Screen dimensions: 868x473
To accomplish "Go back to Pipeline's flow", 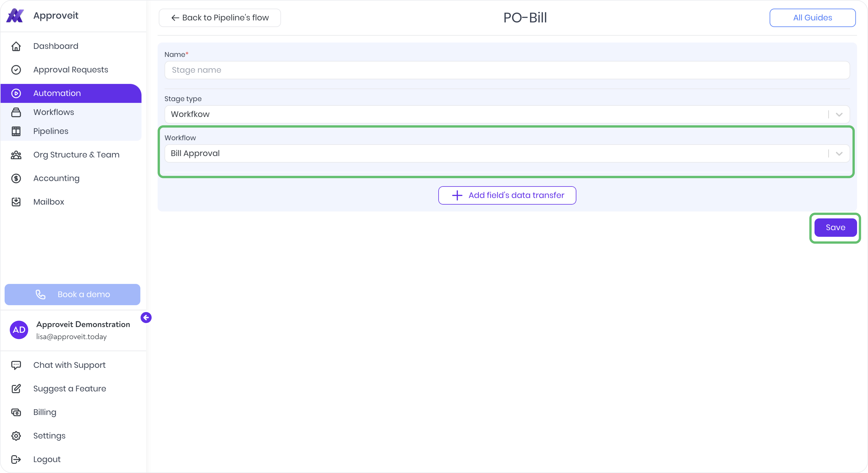I will point(220,18).
